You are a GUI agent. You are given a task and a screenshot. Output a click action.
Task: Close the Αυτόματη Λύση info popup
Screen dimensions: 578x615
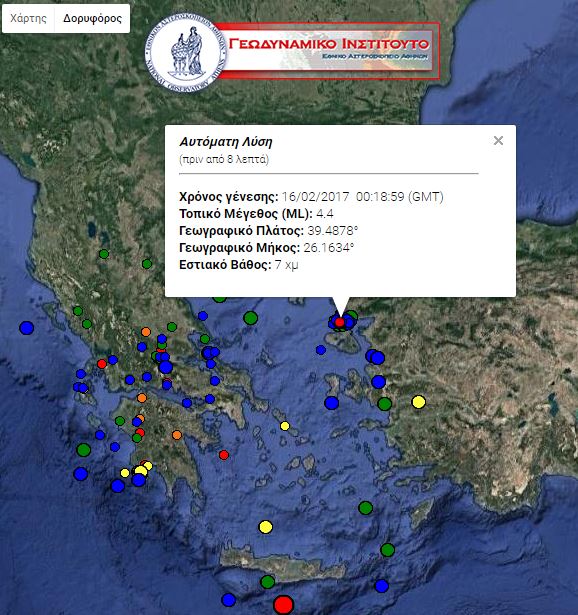point(498,140)
